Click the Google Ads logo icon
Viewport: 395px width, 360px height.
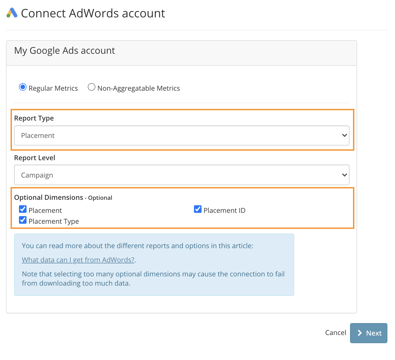point(12,13)
